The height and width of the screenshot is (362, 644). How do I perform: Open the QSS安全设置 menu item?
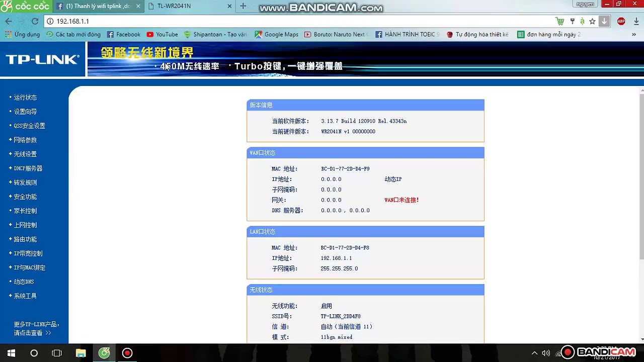29,126
